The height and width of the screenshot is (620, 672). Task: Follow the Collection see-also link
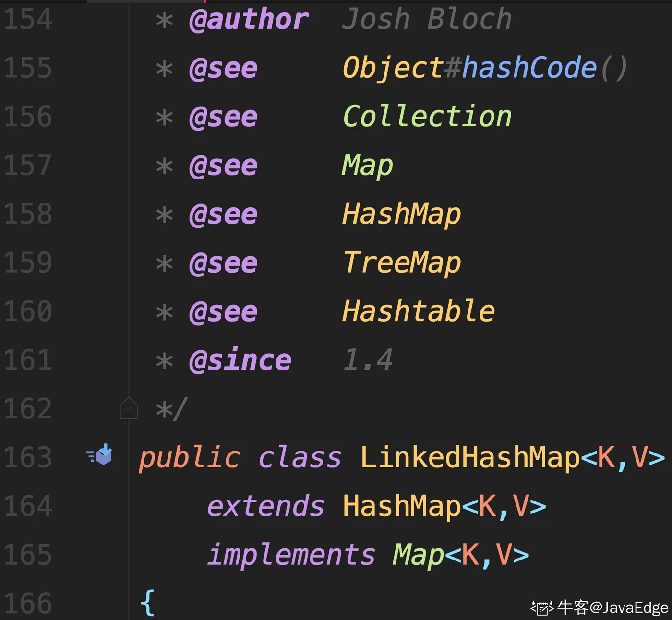pyautogui.click(x=427, y=117)
